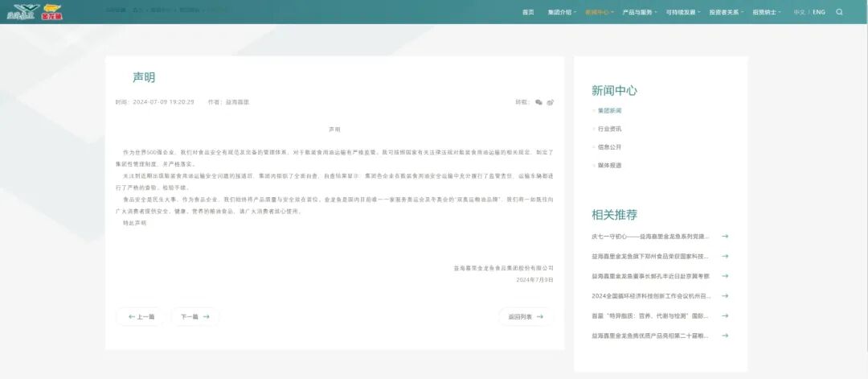Click the 新闻中心 sidebar heading

[614, 90]
